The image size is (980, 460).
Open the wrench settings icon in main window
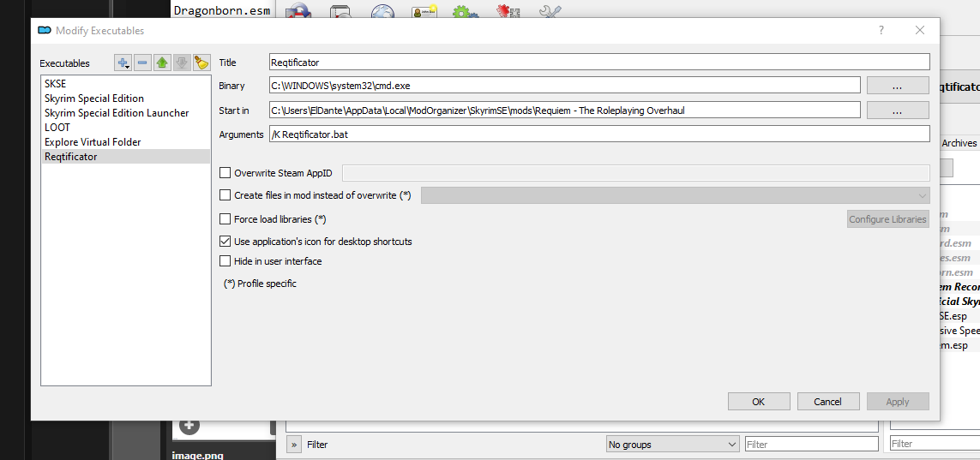[x=550, y=10]
